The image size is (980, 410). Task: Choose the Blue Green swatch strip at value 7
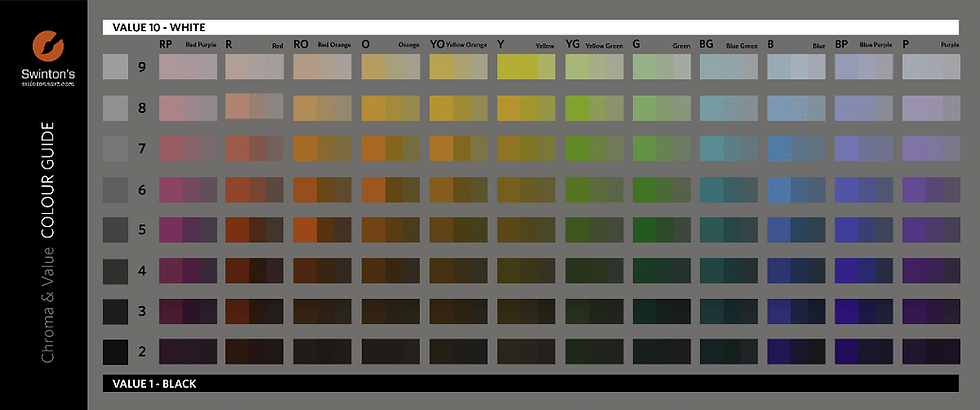(729, 149)
